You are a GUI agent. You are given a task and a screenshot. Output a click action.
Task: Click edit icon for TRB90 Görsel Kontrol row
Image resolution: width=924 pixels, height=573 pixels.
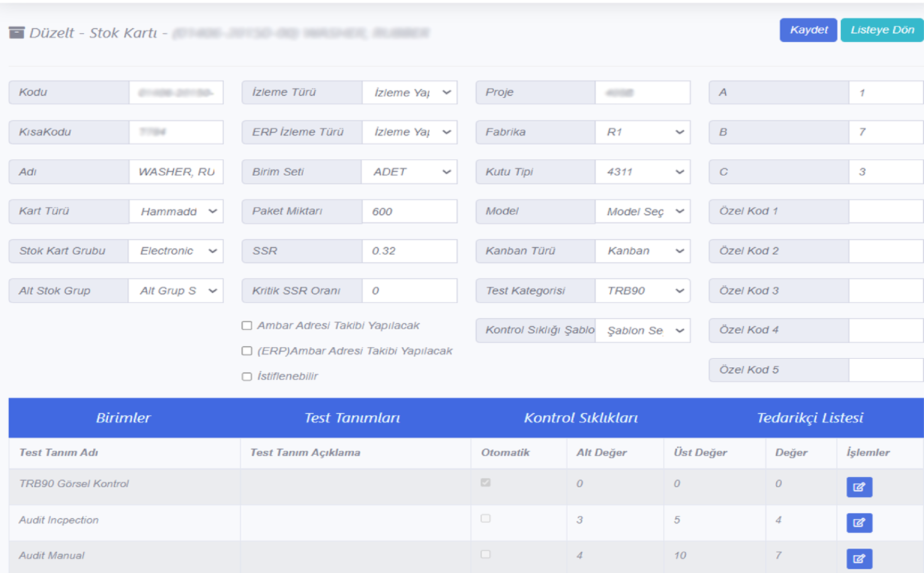859,487
